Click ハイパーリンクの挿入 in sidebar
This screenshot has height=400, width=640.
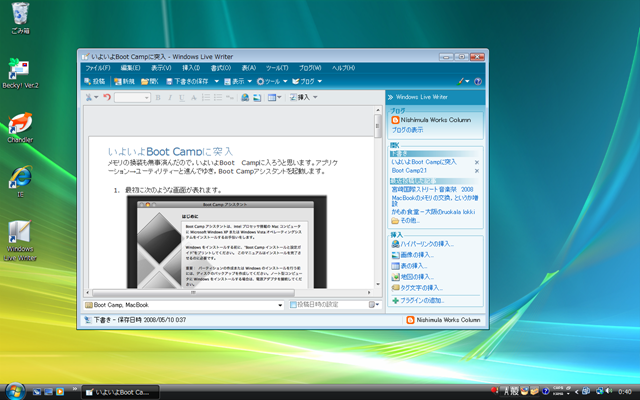point(423,244)
